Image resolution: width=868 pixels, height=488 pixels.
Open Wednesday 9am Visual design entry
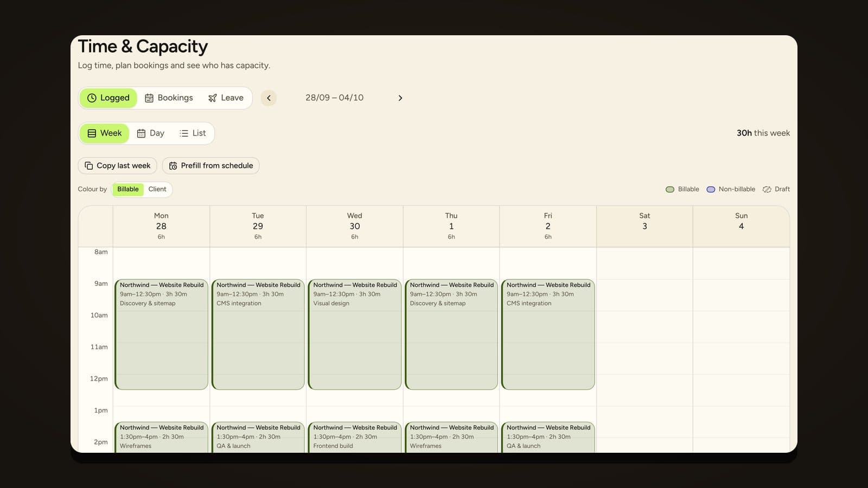355,335
